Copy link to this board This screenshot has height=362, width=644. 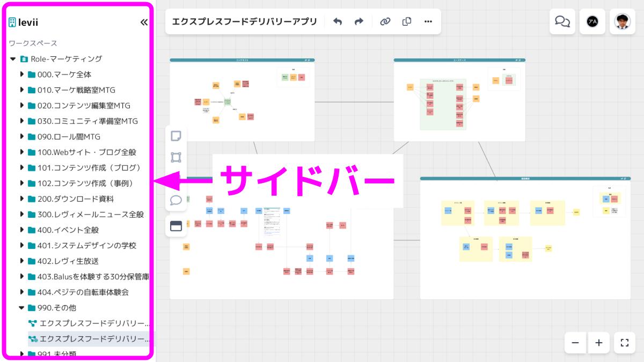pyautogui.click(x=385, y=21)
